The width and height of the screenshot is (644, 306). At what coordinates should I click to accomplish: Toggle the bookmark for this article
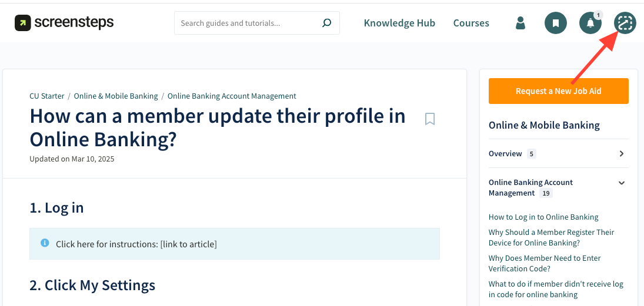[430, 119]
